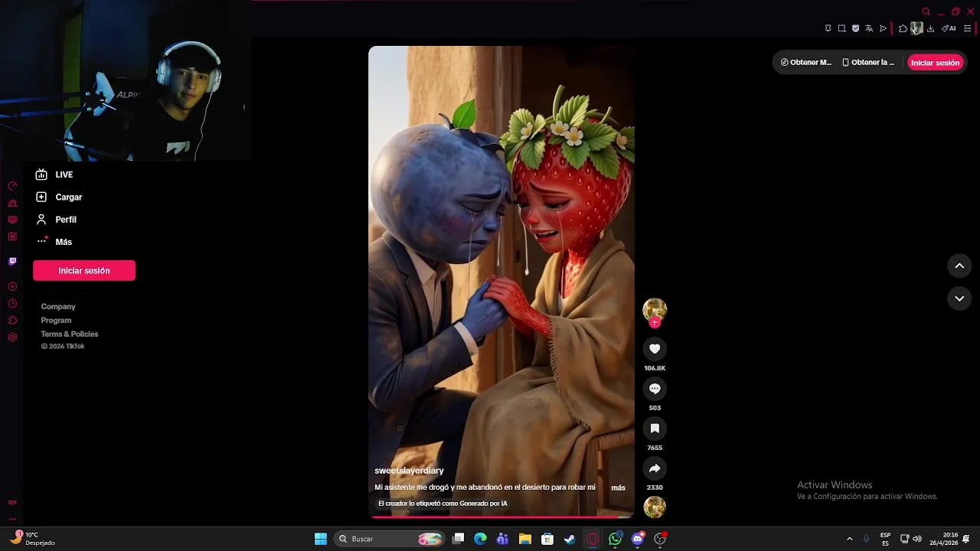Follow the creator via red plus badge

(x=655, y=322)
